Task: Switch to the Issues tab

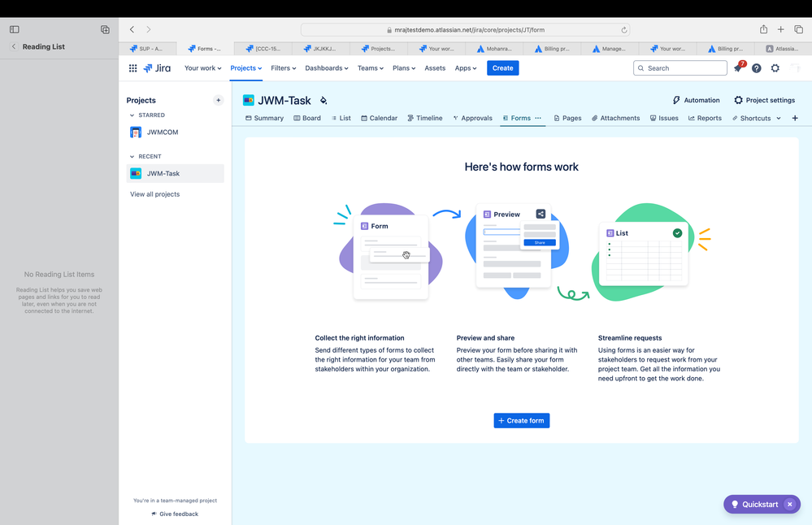Action: tap(664, 118)
